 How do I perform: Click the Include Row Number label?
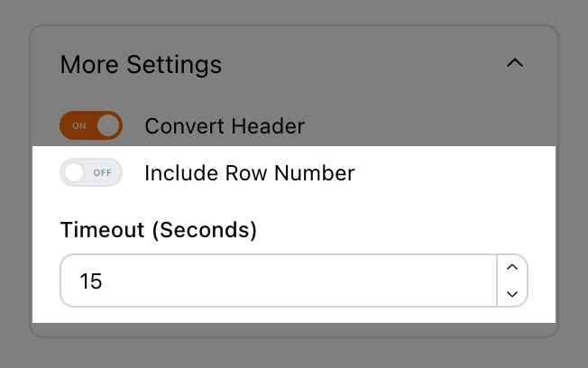[250, 172]
